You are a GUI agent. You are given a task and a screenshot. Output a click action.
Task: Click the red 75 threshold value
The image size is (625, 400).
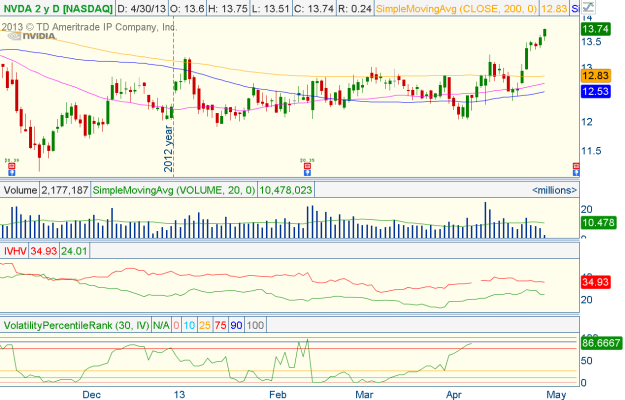tap(219, 325)
